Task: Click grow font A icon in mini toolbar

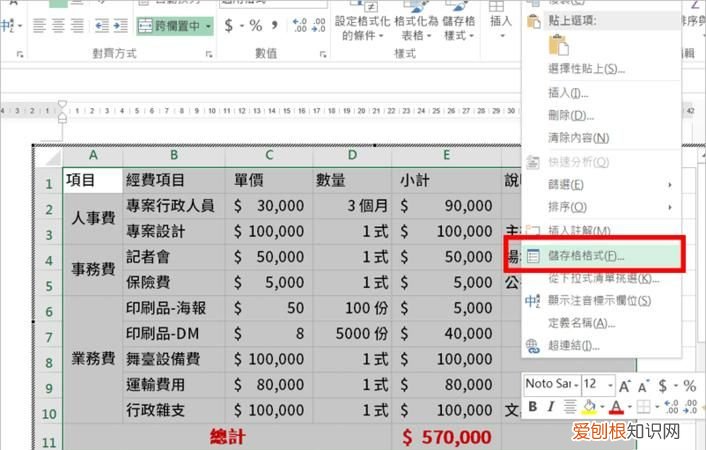Action: tap(625, 386)
